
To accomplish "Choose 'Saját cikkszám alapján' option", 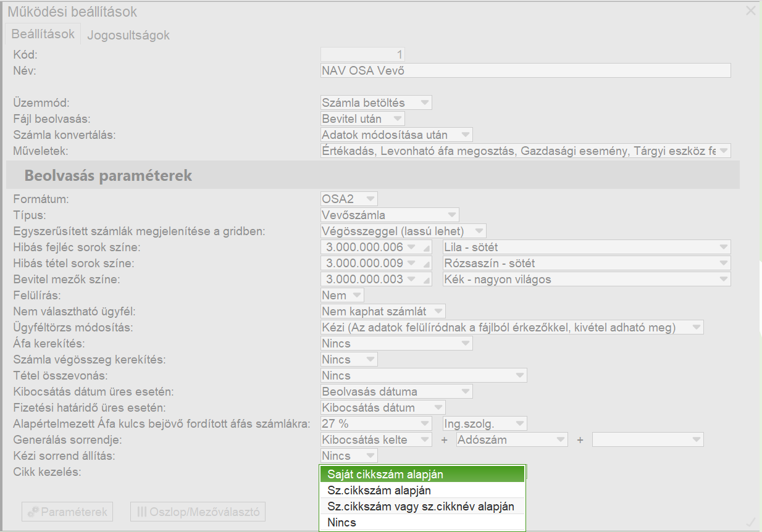I will coord(422,475).
